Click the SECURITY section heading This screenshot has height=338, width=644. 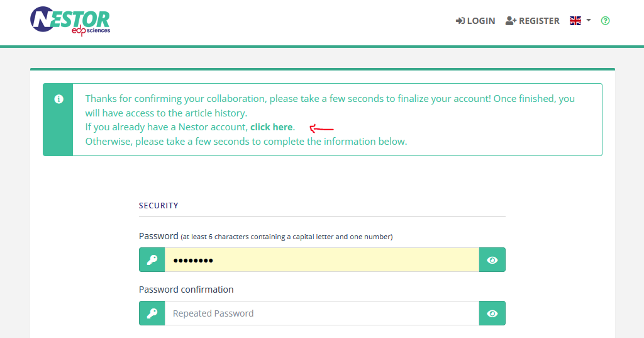(158, 206)
